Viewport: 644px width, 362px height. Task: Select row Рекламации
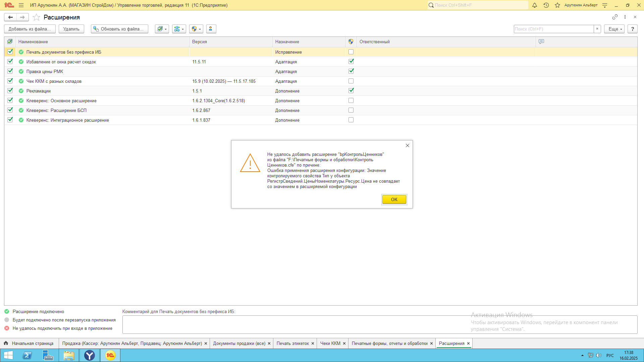[321, 91]
